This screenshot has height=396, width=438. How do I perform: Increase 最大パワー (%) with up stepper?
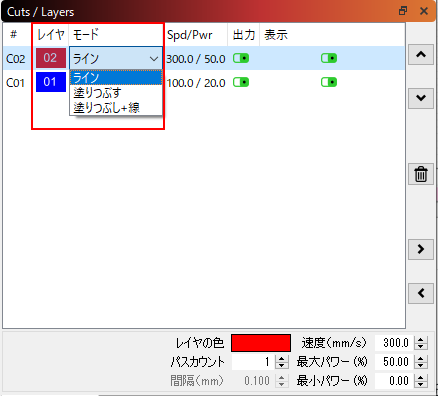point(421,358)
